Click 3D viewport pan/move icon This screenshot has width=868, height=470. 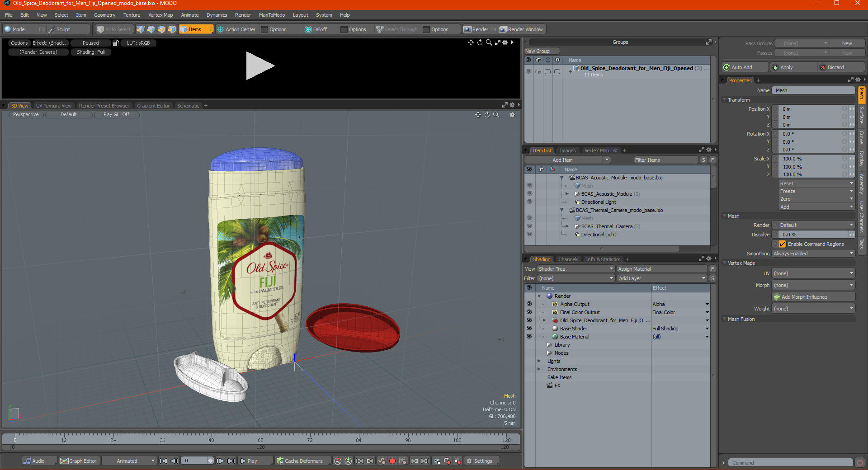[478, 115]
